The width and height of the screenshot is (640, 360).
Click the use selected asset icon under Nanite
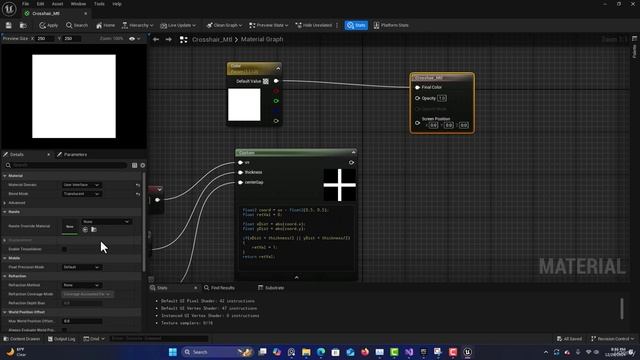(85, 230)
